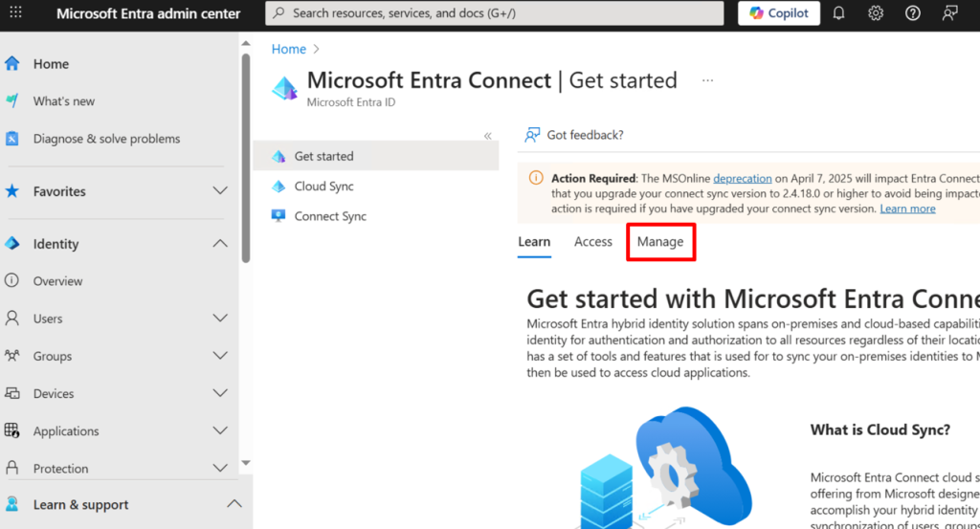Expand the Protection menu chevron

220,468
